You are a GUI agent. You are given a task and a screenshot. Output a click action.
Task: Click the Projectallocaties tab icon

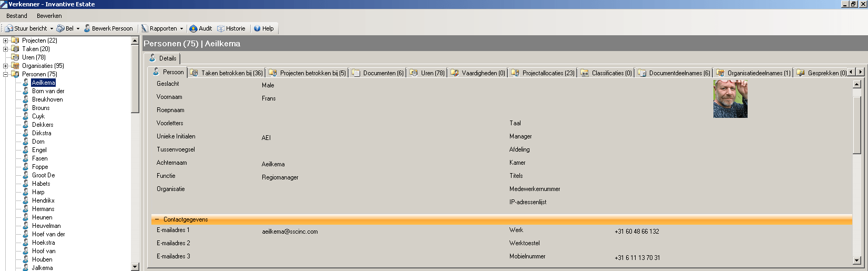(x=515, y=73)
